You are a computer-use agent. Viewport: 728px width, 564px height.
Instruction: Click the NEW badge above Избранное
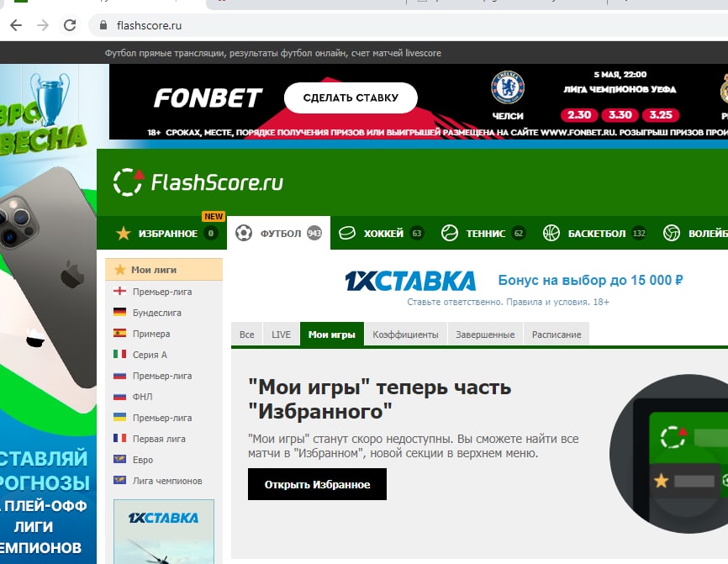[x=214, y=216]
